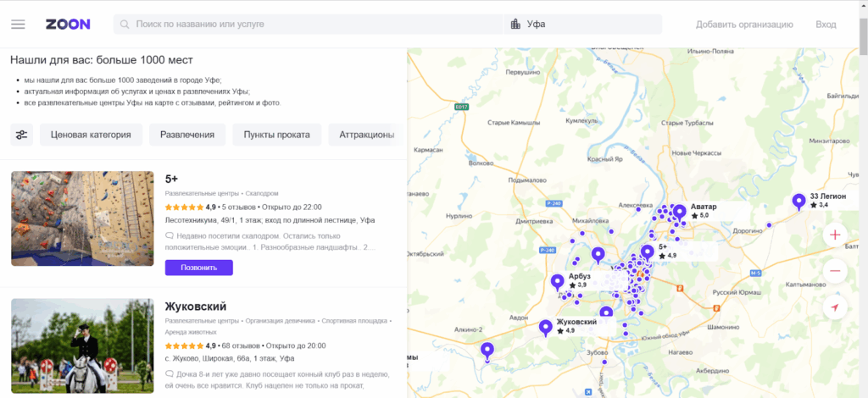Click '5 отзывов' under 5+
Viewport: 868px width, 398px height.
[238, 207]
